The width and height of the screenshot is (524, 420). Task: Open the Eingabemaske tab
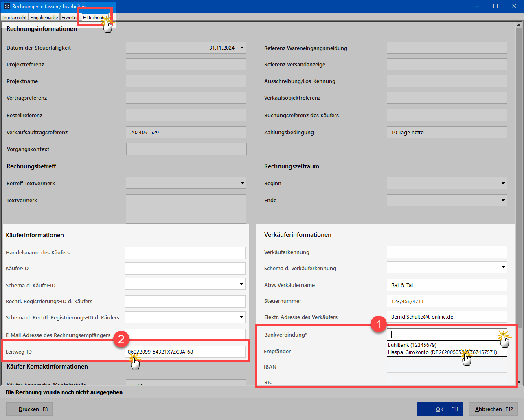pos(44,17)
